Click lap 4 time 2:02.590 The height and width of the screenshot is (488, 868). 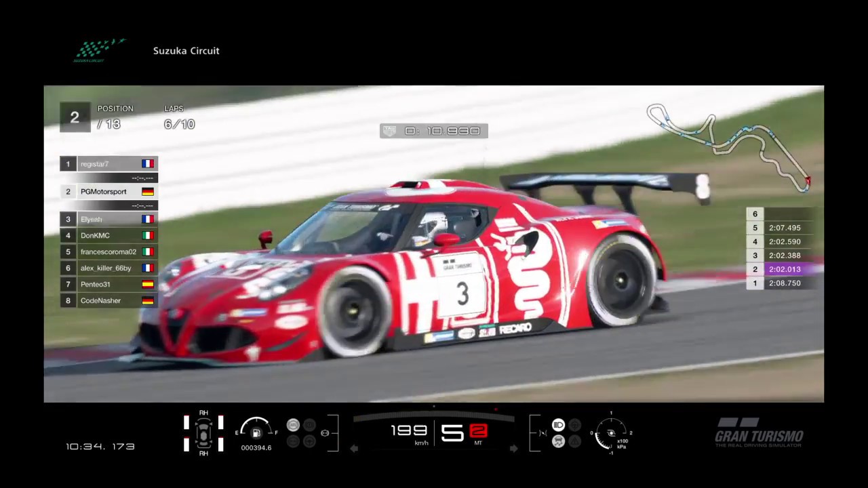(x=785, y=241)
